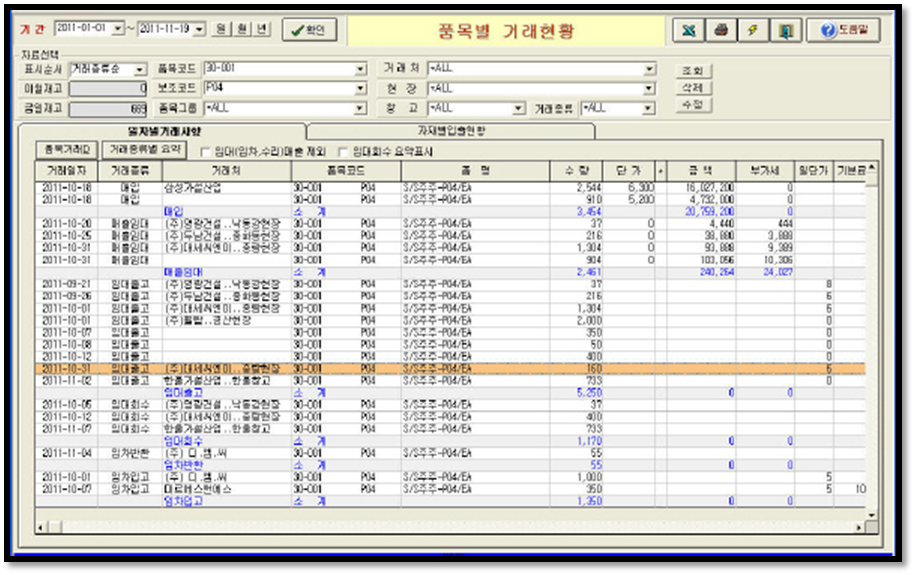The width and height of the screenshot is (915, 575).
Task: Click the 단가 column header
Action: tap(628, 171)
